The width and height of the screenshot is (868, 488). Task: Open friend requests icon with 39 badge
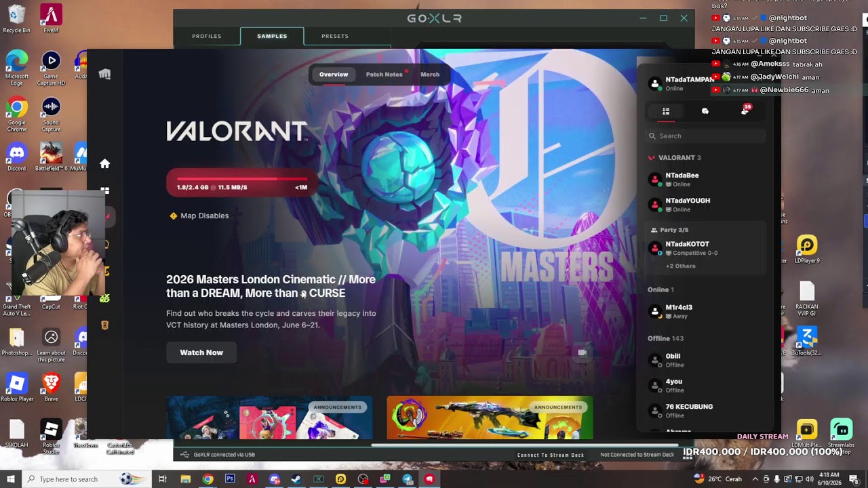(x=745, y=110)
